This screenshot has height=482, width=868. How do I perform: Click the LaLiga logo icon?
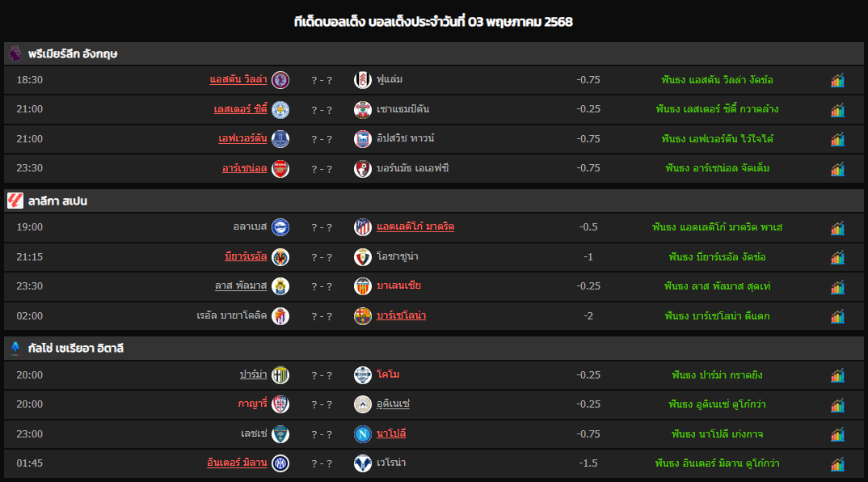point(15,201)
